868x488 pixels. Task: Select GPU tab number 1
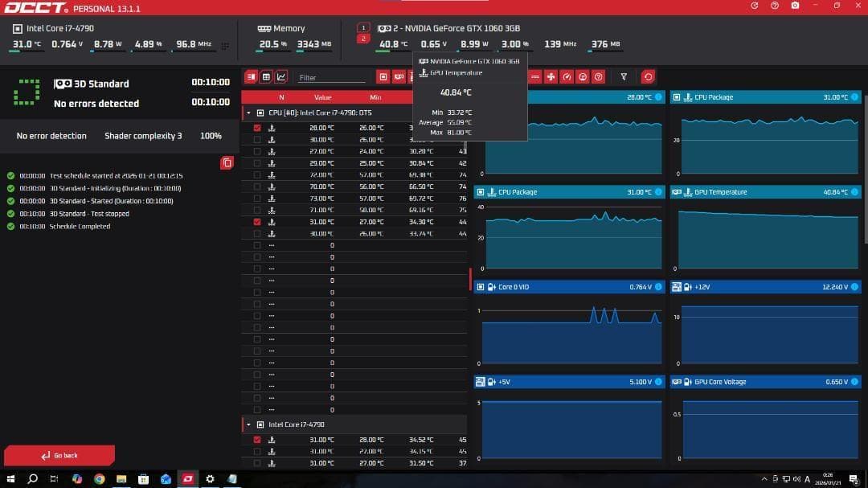coord(363,27)
